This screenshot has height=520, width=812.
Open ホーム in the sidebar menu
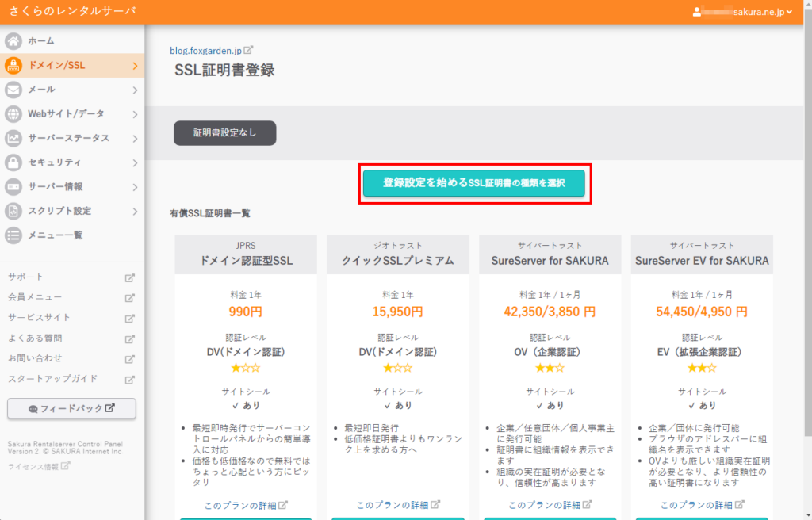click(x=72, y=41)
